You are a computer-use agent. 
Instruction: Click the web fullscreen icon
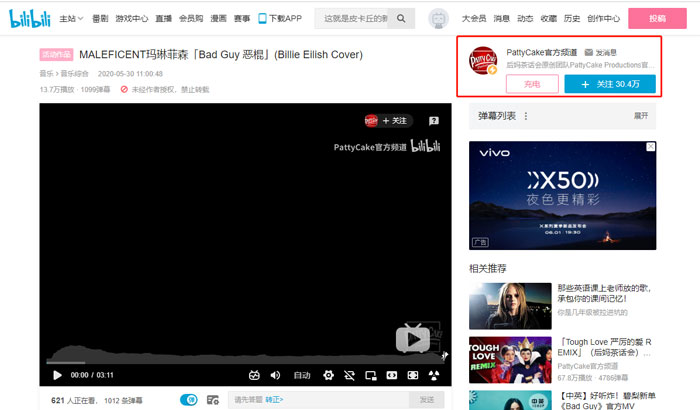click(x=412, y=375)
